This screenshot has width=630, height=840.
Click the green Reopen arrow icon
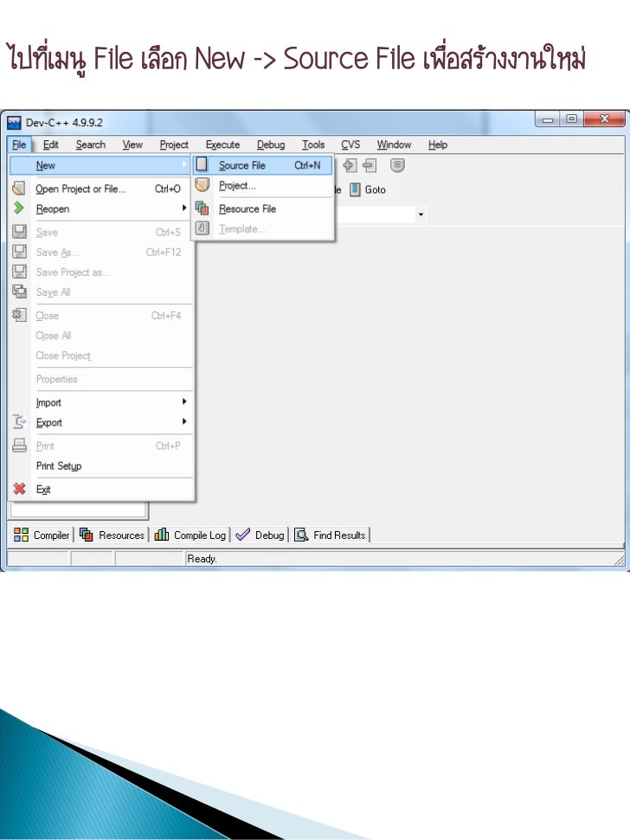pos(19,208)
